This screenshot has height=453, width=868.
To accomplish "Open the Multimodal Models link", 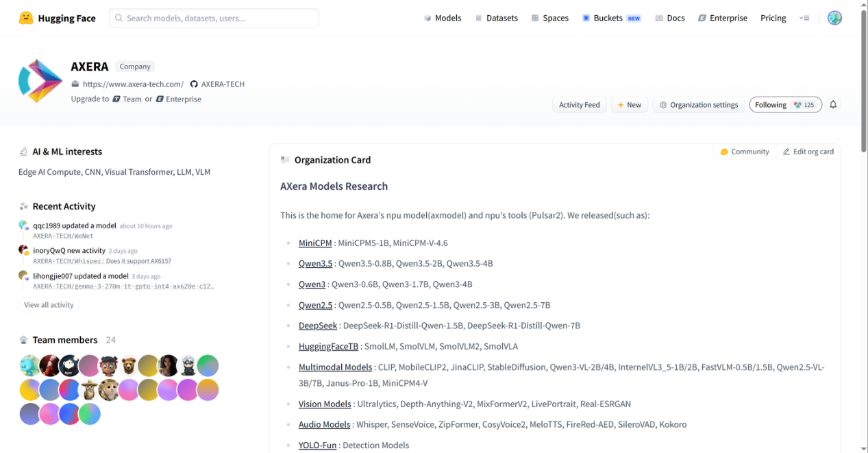I will (x=335, y=367).
